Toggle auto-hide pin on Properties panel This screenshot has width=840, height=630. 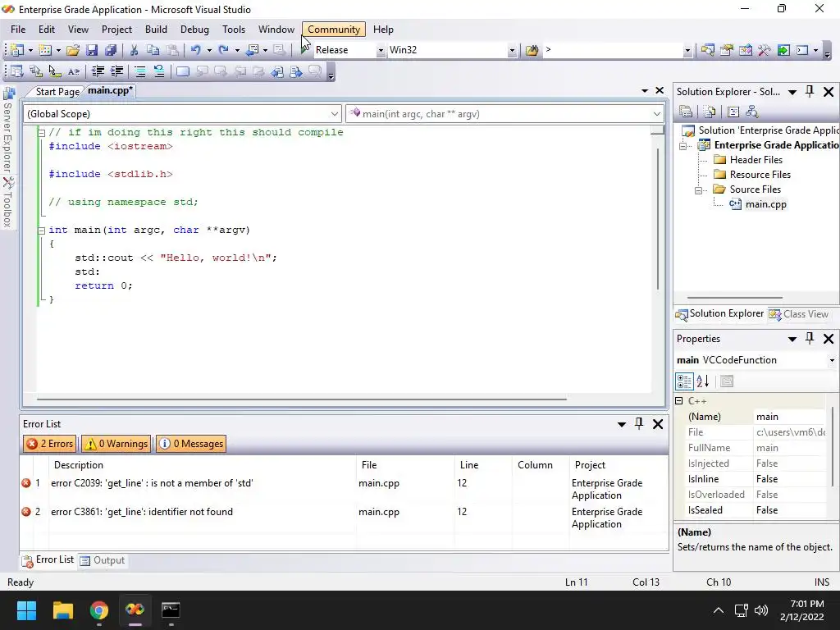point(810,339)
